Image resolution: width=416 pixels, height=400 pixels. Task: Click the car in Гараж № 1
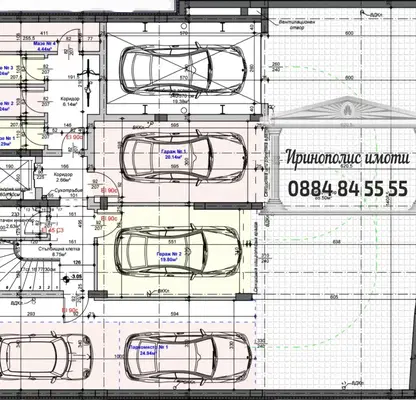(183, 158)
